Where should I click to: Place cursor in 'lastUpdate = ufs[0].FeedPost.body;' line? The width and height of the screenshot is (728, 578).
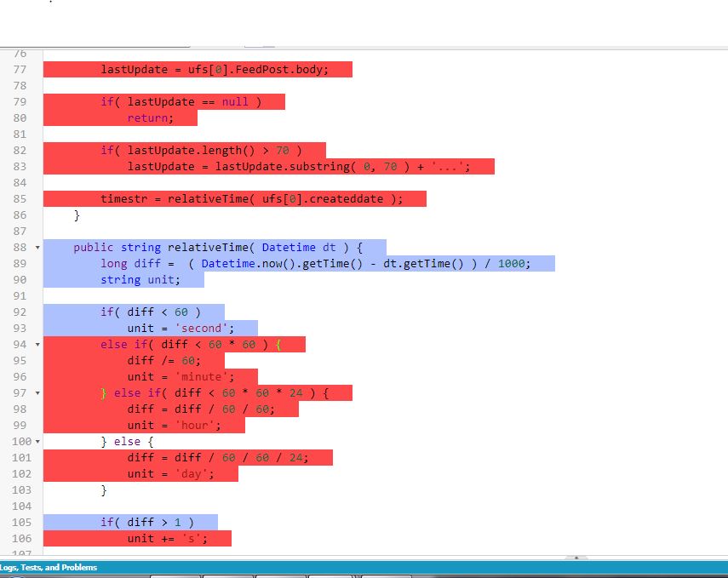pos(215,70)
